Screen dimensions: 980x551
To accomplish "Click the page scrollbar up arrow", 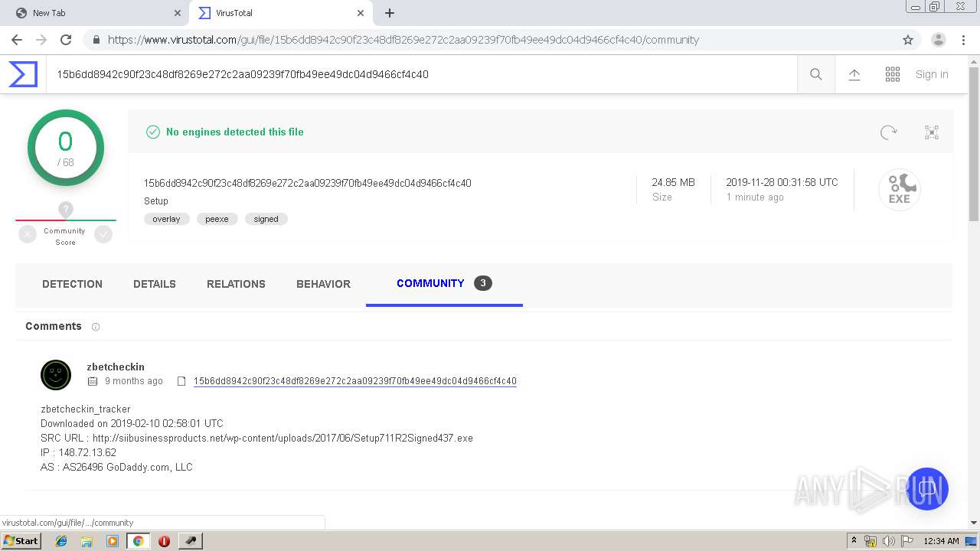I will (974, 60).
